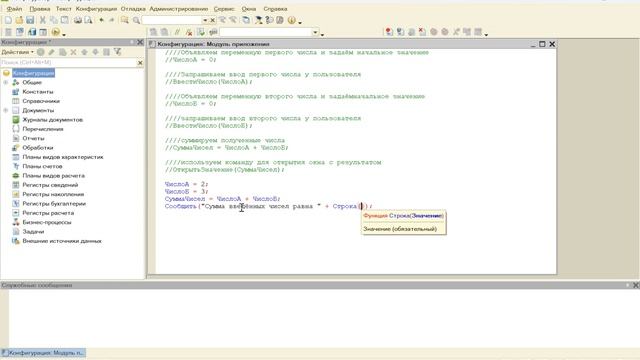Expand the Общие tree node

6,82
